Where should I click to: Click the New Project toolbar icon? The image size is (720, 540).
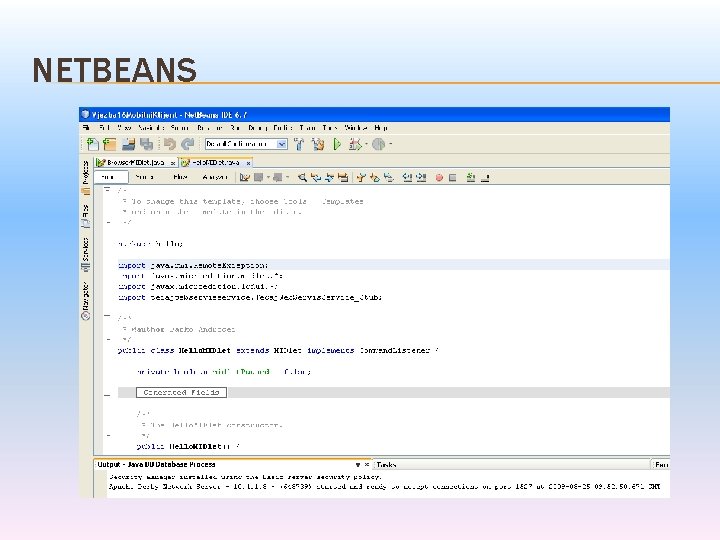pyautogui.click(x=110, y=144)
